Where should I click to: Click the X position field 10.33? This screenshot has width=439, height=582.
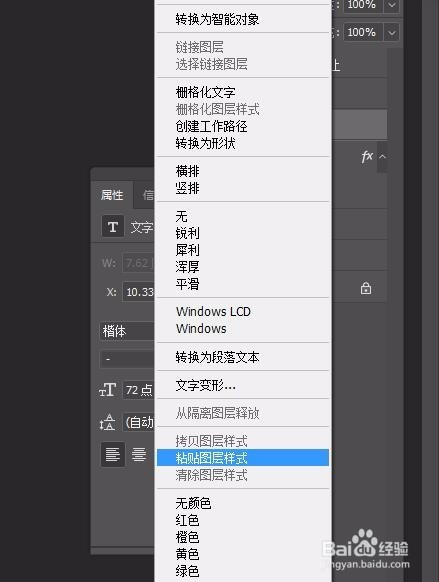[x=138, y=292]
